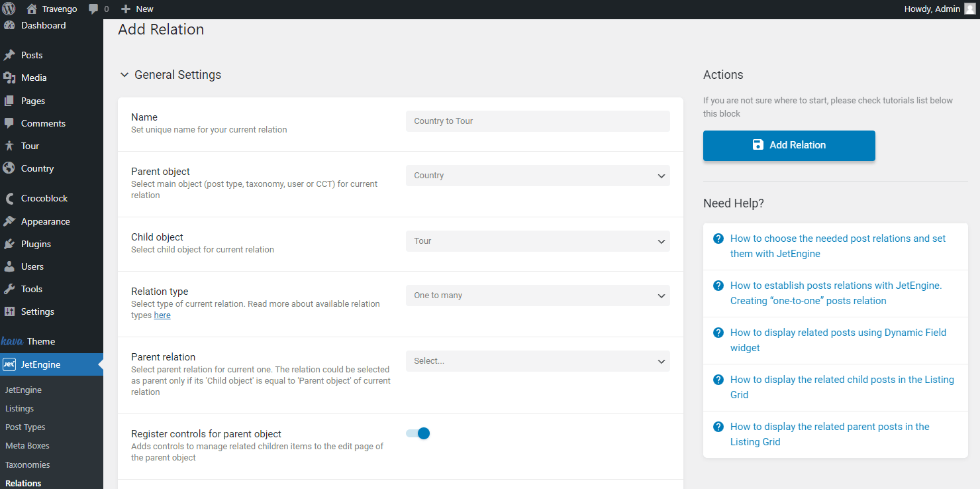Toggle Register controls for parent object switch
This screenshot has height=489, width=980.
(x=418, y=433)
